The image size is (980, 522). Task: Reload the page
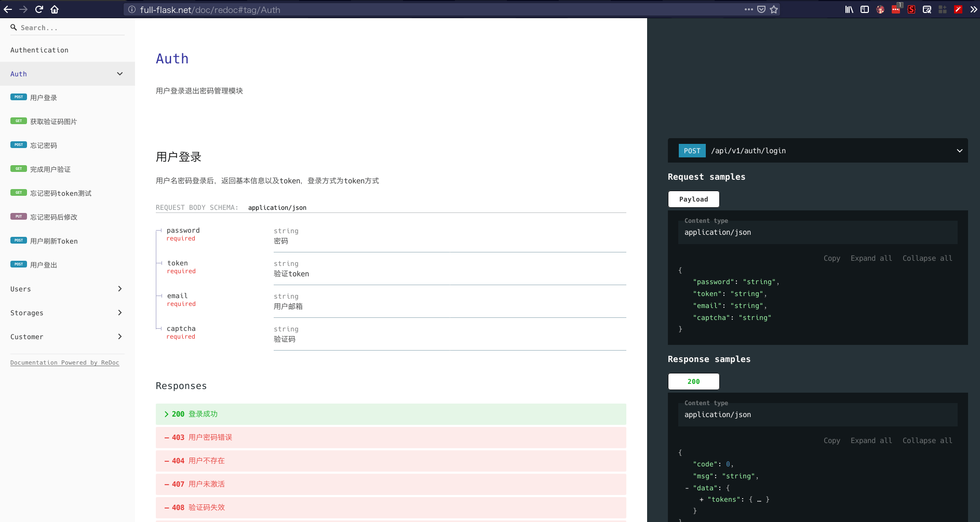tap(39, 9)
